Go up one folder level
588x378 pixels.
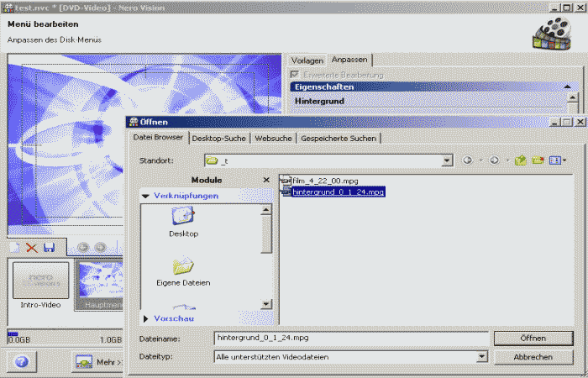[521, 160]
